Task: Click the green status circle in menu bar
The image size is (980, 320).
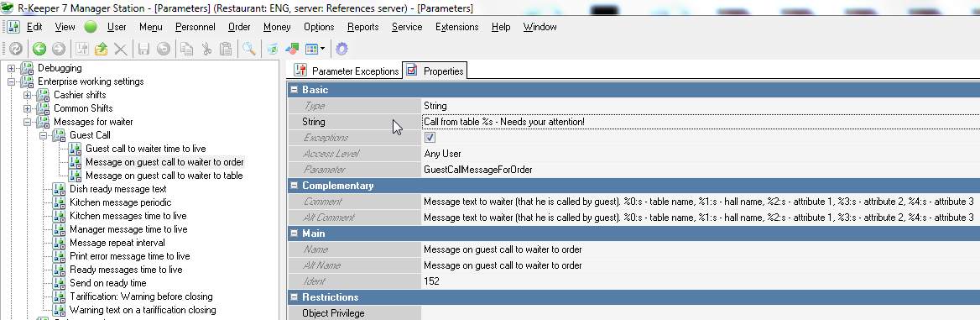Action: pyautogui.click(x=91, y=27)
